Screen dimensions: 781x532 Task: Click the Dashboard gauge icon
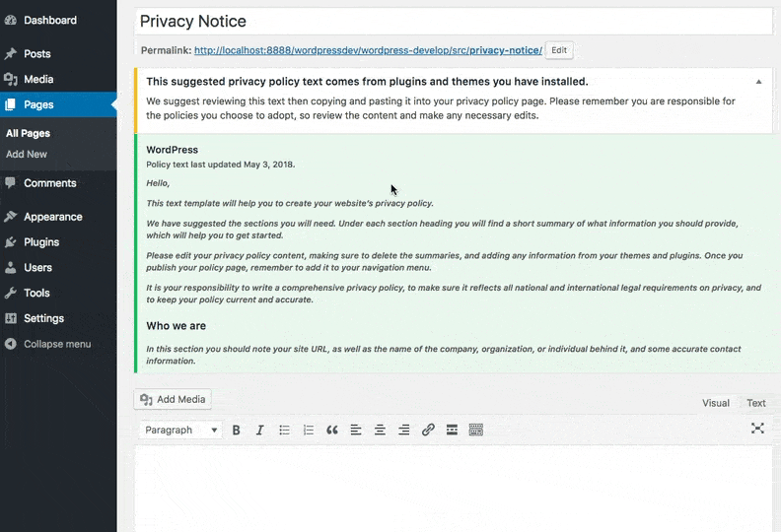click(11, 20)
